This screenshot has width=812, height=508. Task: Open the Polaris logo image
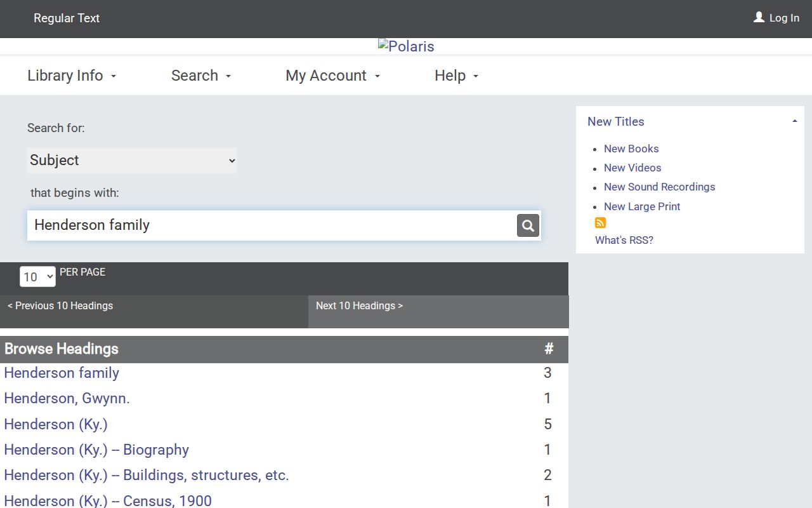coord(406,46)
